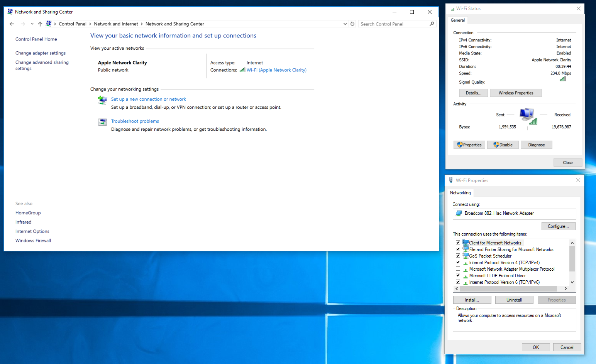The image size is (596, 364).
Task: Click the Uninstall button
Action: click(x=514, y=300)
